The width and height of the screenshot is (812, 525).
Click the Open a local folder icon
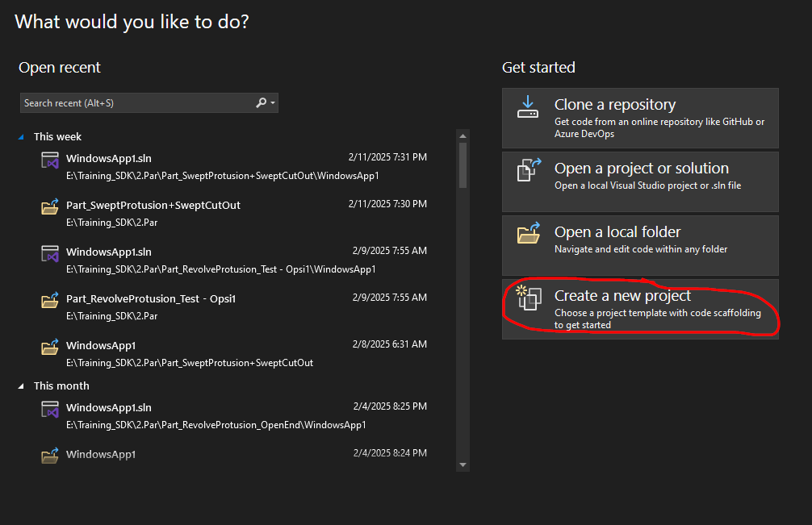(x=528, y=234)
